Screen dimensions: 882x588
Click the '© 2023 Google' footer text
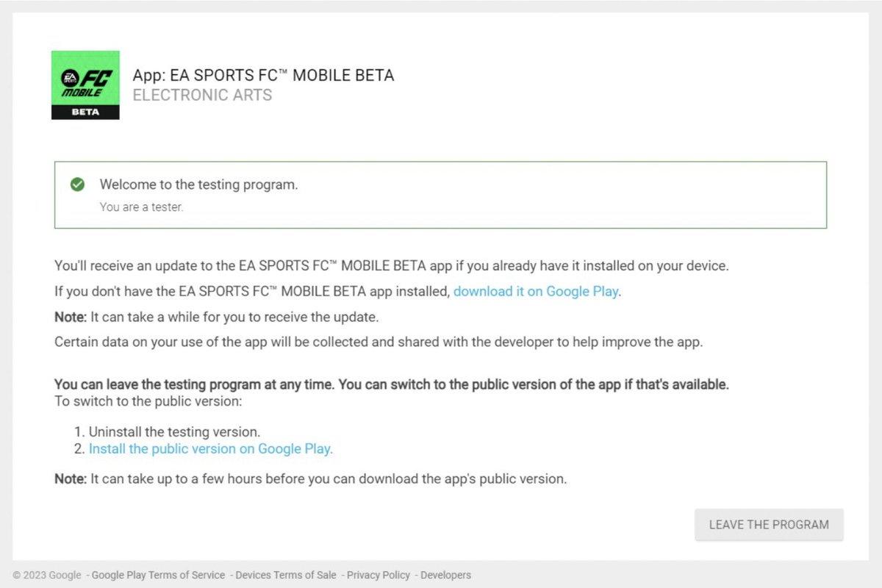(47, 575)
